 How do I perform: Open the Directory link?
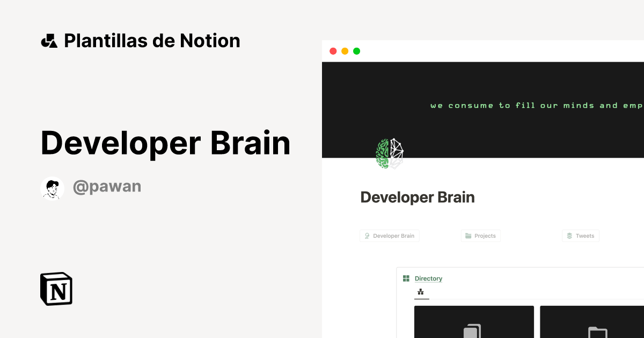429,278
